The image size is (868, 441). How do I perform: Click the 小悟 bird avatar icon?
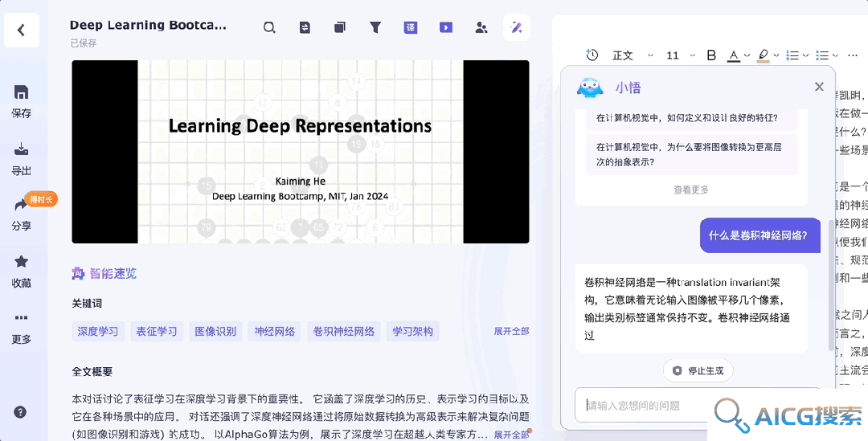pyautogui.click(x=590, y=88)
